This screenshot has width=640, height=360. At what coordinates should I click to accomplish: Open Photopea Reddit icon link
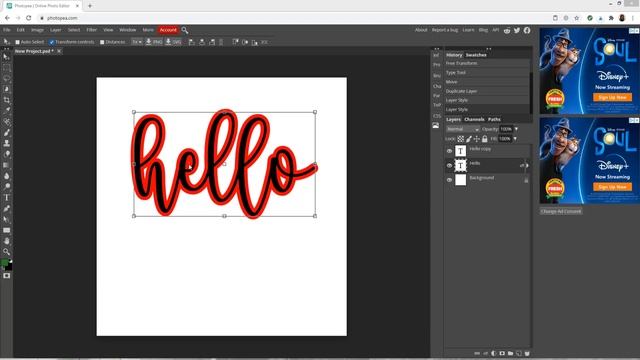(x=507, y=30)
